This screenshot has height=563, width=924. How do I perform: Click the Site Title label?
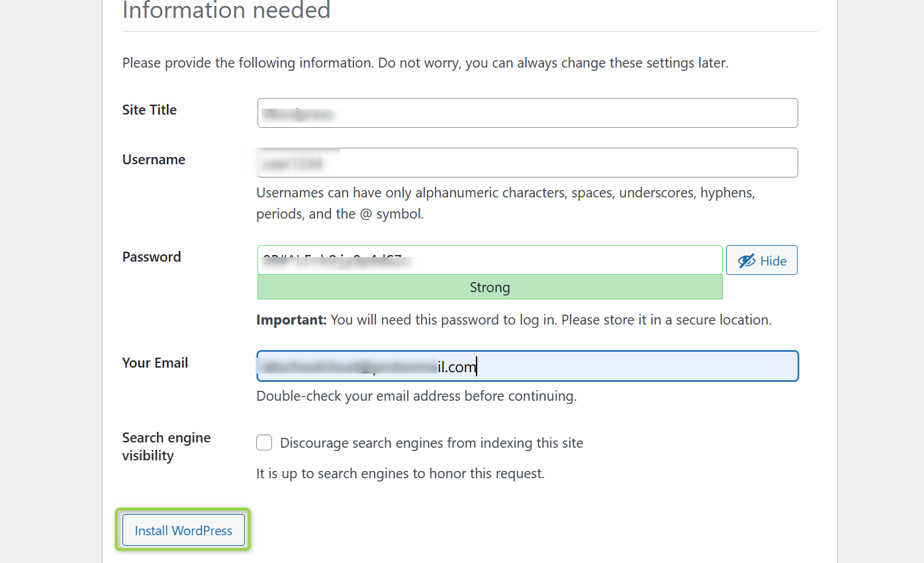pos(150,110)
